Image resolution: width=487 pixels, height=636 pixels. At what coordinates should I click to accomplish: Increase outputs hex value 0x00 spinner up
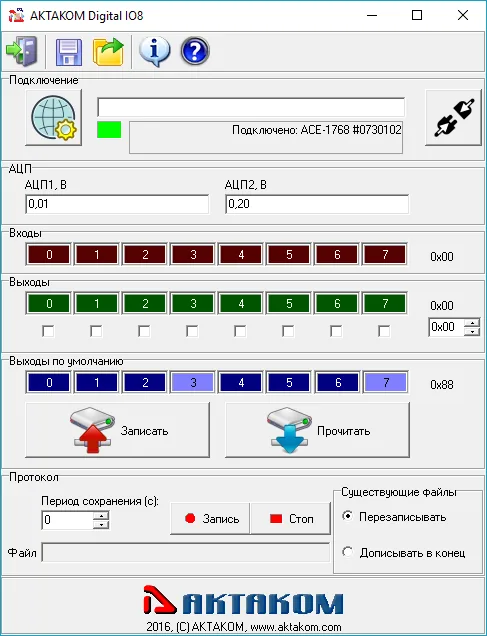[472, 323]
